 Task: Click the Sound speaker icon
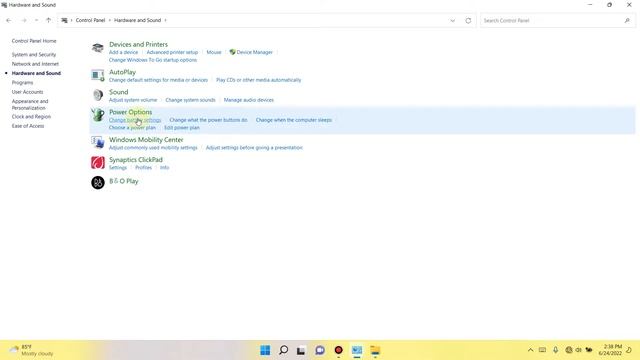coord(98,95)
